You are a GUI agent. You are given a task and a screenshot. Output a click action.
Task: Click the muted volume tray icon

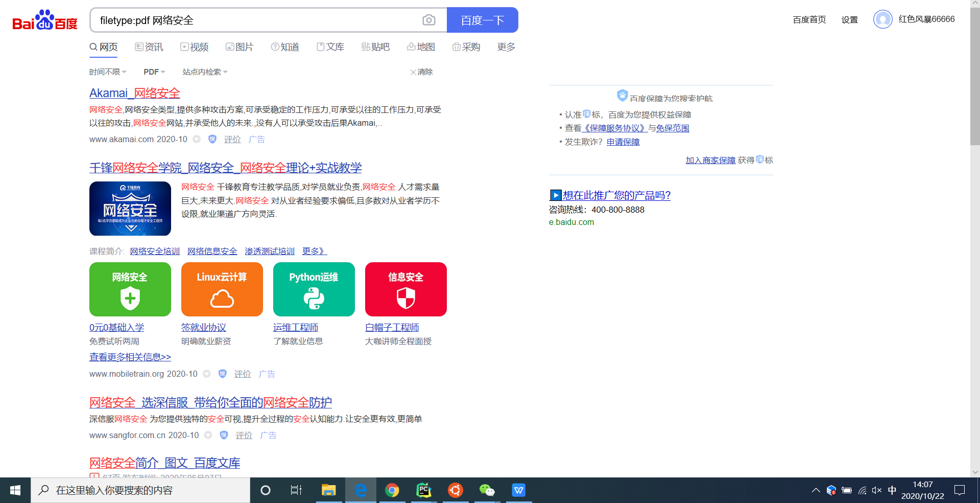(877, 490)
